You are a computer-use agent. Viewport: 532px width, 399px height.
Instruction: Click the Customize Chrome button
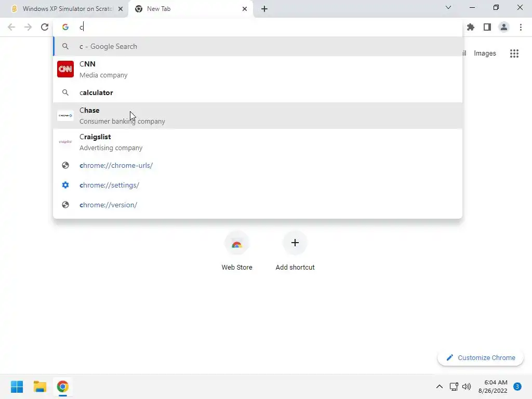point(481,357)
